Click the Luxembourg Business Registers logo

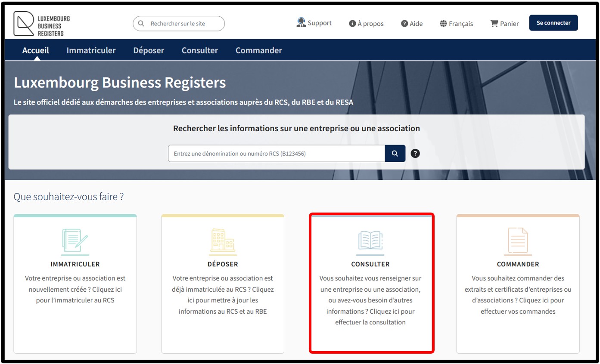coord(42,24)
